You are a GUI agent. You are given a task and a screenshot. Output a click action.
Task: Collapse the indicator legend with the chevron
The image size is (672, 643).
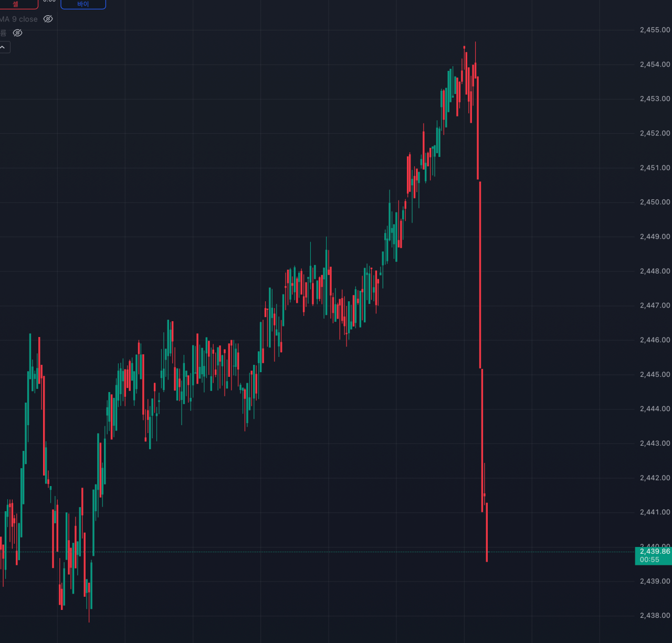click(x=4, y=47)
